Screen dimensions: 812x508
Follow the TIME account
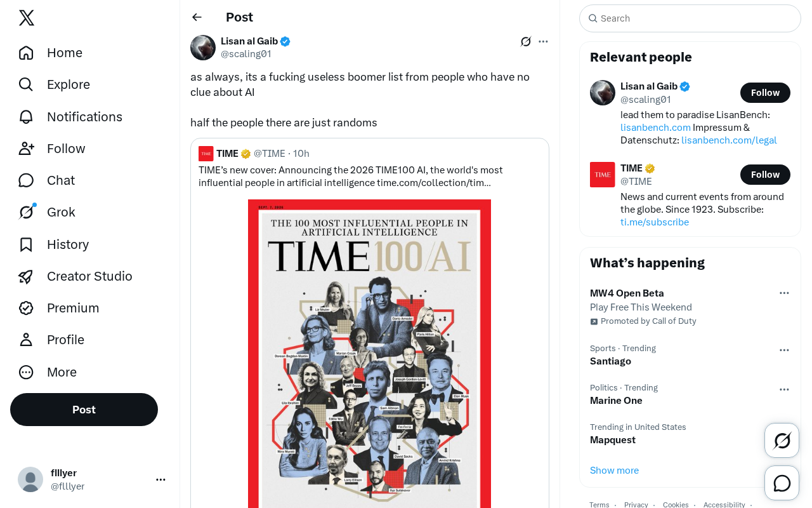tap(765, 175)
